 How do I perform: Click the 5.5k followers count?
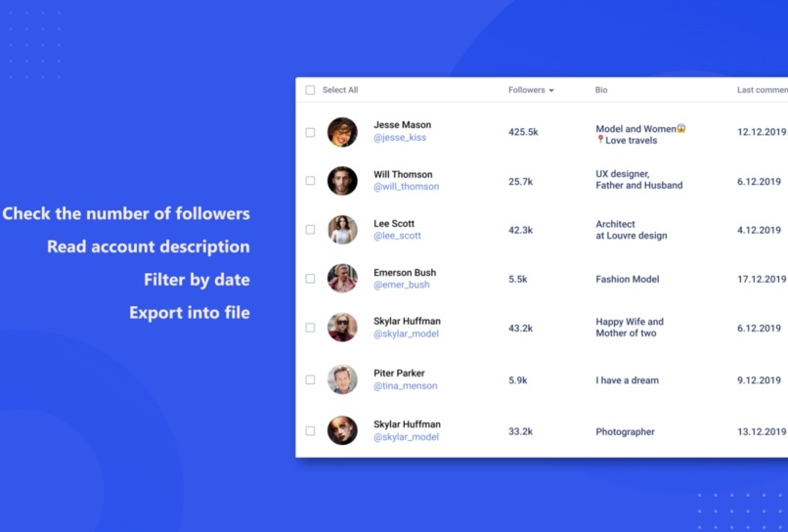[517, 279]
